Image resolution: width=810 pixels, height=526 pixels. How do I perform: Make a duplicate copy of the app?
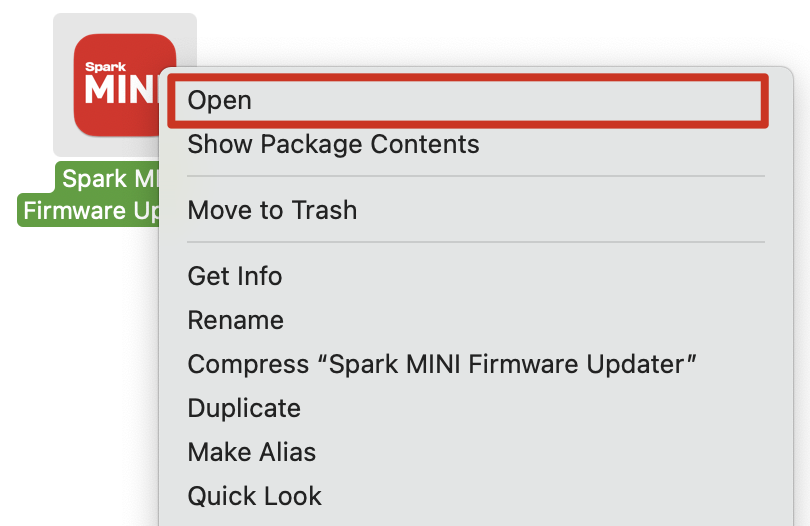coord(244,408)
